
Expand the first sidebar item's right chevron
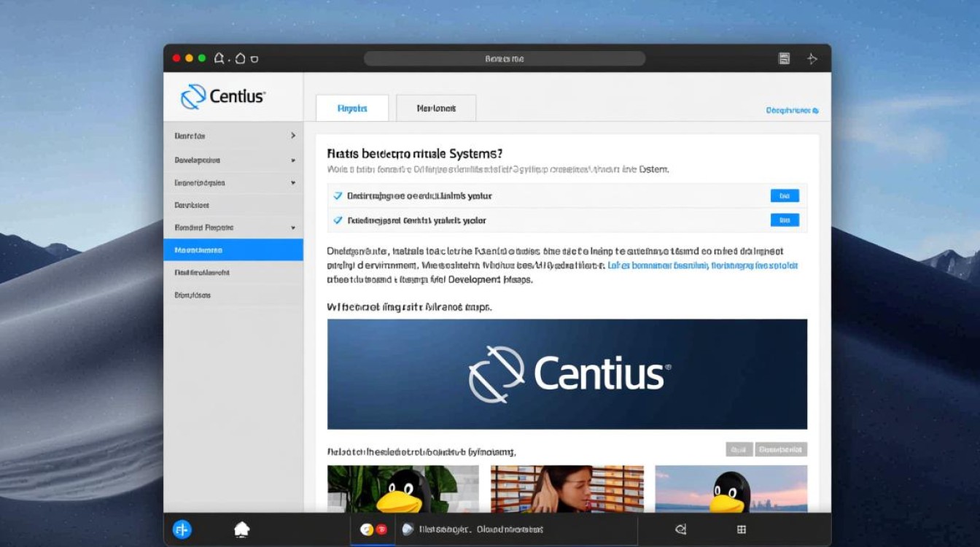pos(293,136)
